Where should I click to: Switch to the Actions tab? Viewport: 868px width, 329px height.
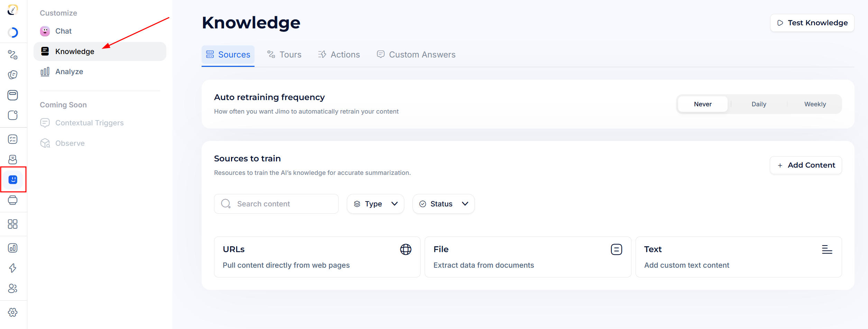[339, 55]
